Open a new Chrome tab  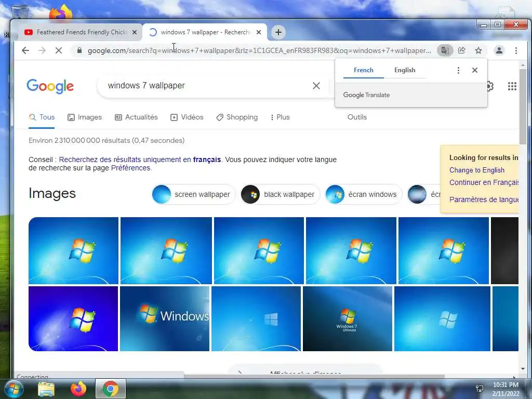pyautogui.click(x=278, y=32)
